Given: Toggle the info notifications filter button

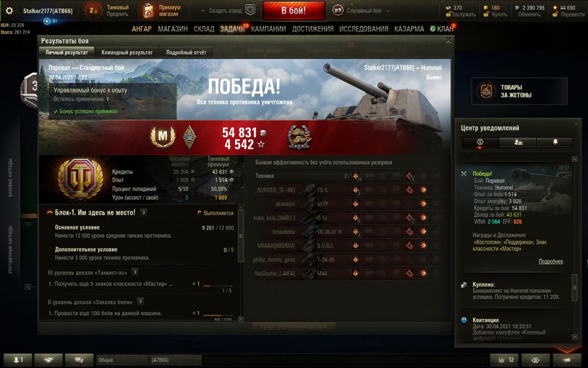Looking at the screenshot, I should pyautogui.click(x=480, y=142).
